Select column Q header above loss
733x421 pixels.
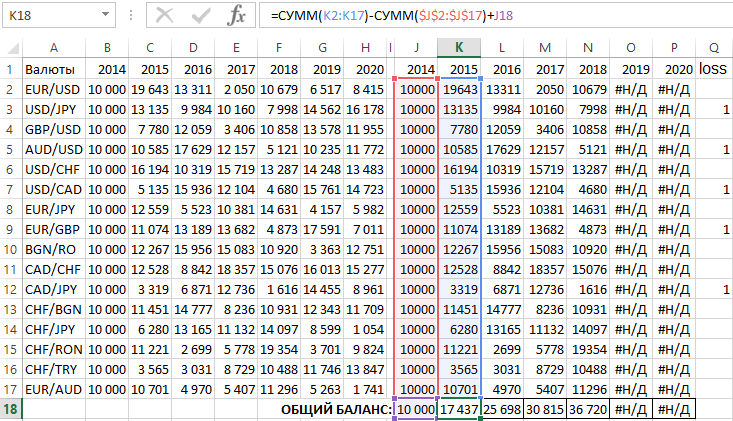[713, 48]
